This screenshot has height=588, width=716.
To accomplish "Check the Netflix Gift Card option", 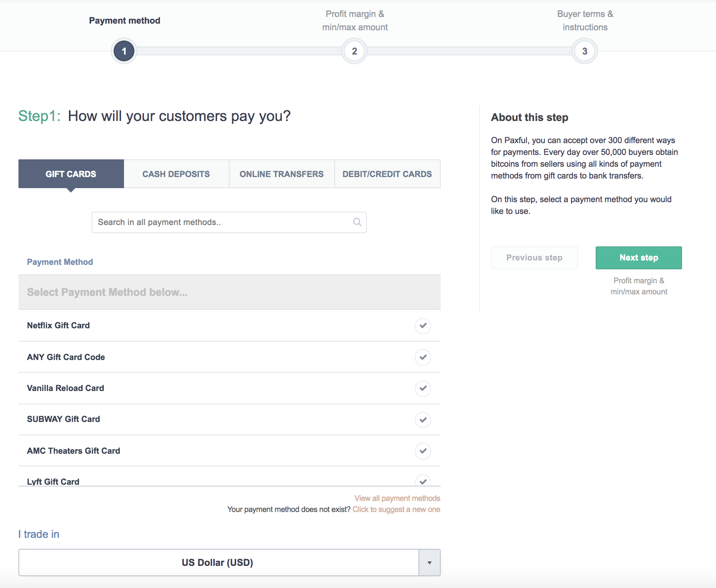I will click(x=423, y=326).
